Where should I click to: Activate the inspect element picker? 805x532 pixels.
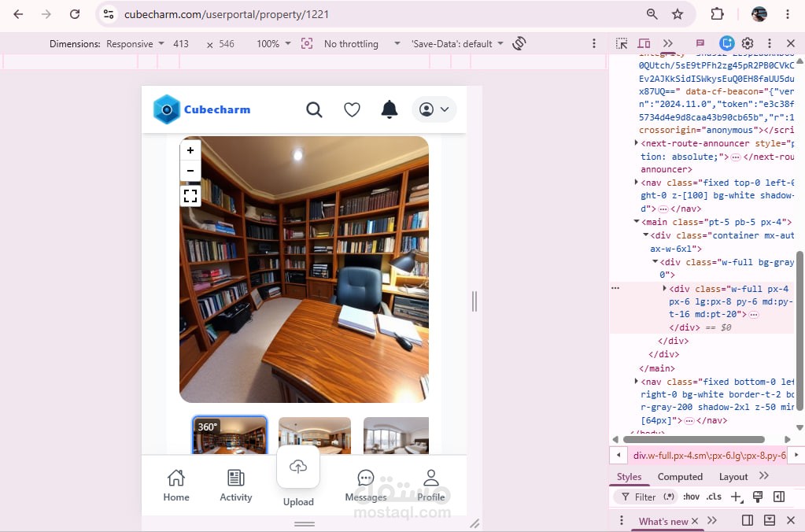click(622, 43)
